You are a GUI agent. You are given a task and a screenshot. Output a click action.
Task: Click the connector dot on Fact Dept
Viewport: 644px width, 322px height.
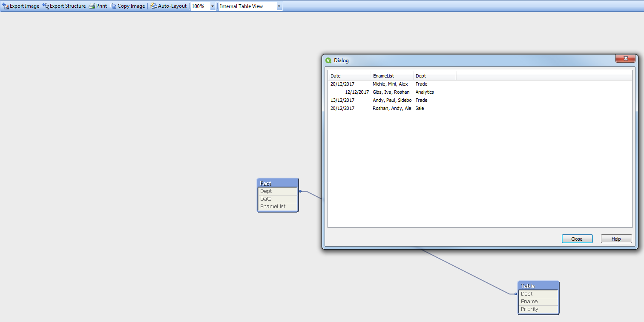(x=300, y=191)
